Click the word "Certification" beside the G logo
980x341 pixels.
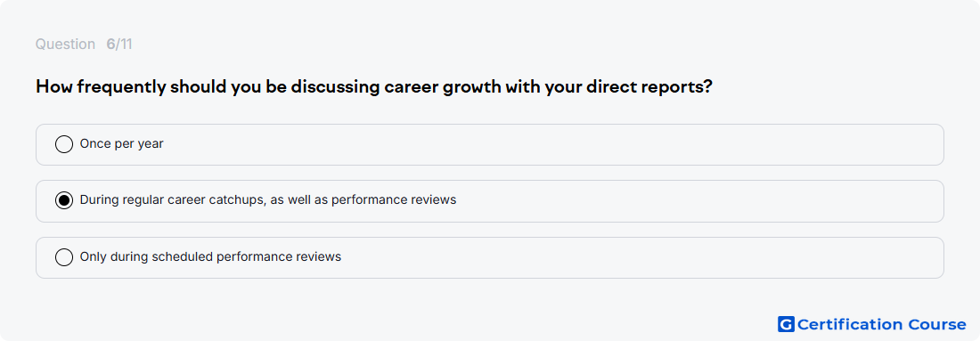coord(850,324)
